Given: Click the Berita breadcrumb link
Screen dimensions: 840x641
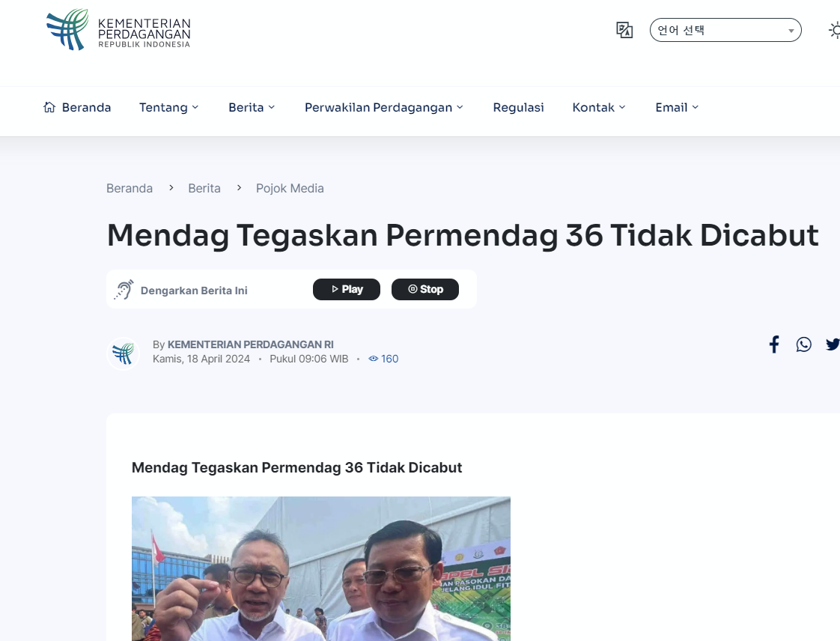Looking at the screenshot, I should 204,188.
